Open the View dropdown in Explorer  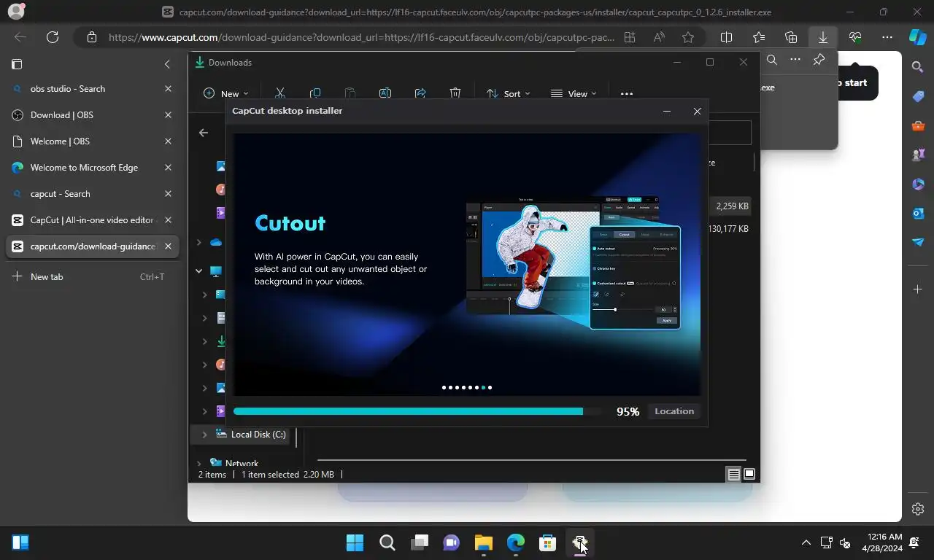point(574,93)
